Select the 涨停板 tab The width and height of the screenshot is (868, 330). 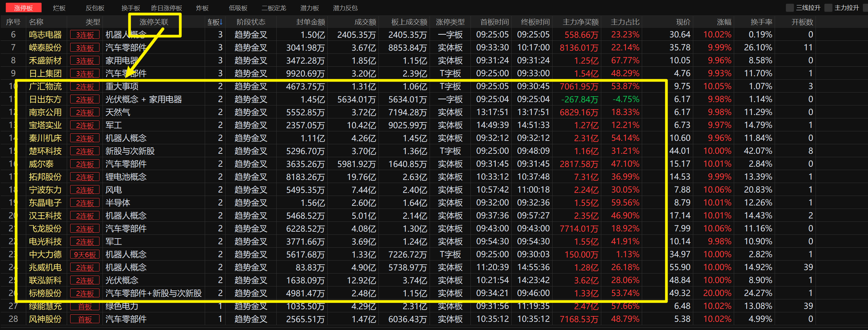(x=24, y=8)
